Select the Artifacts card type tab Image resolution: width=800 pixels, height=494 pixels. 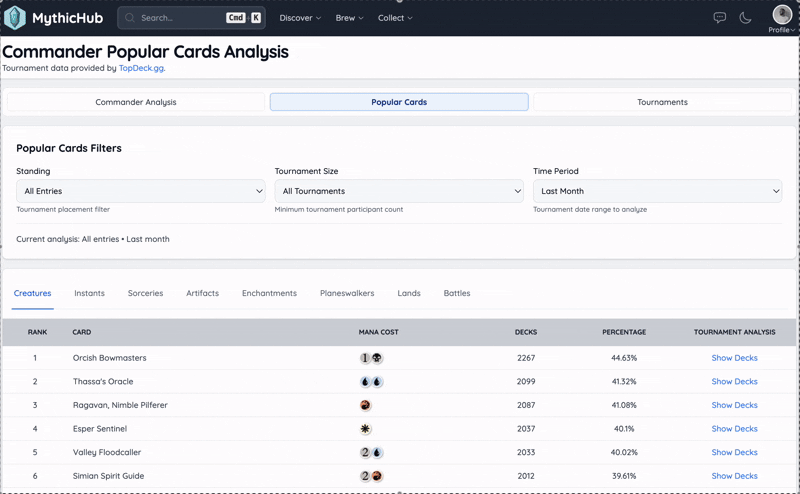[203, 293]
